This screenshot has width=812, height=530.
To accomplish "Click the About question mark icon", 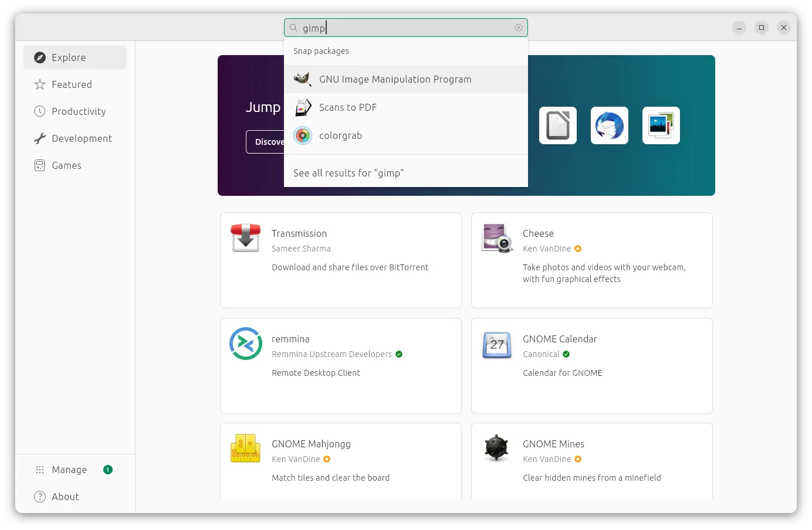I will 40,497.
